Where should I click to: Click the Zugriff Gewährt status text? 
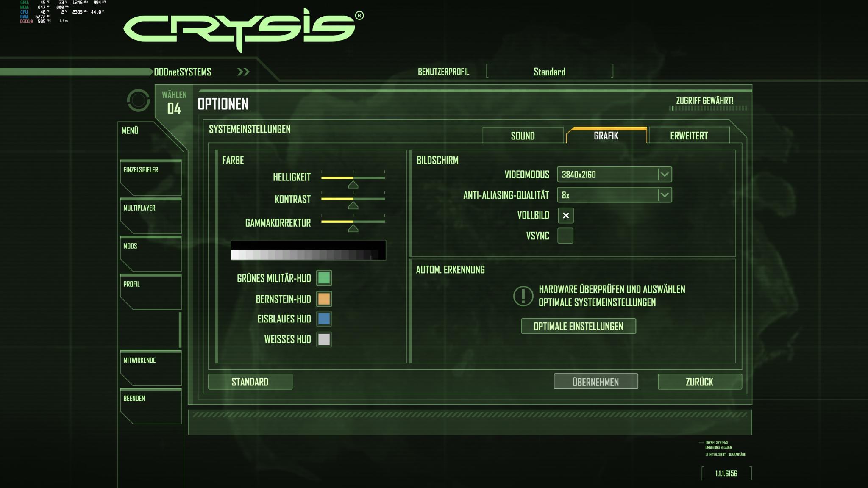(705, 100)
